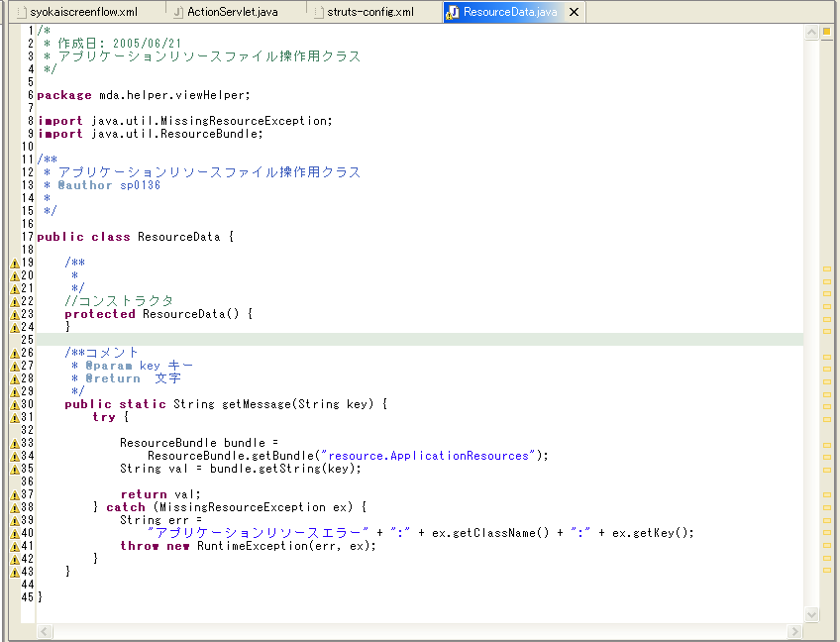The height and width of the screenshot is (642, 840).
Task: Click the Java file icon on ResourceData.java tab
Action: click(453, 12)
